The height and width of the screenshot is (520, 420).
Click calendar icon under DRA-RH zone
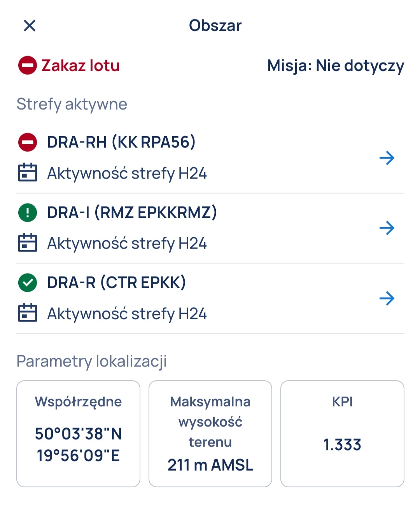[28, 172]
